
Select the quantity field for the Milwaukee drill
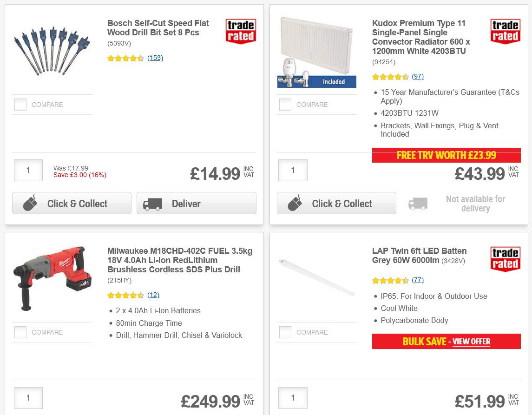point(28,398)
